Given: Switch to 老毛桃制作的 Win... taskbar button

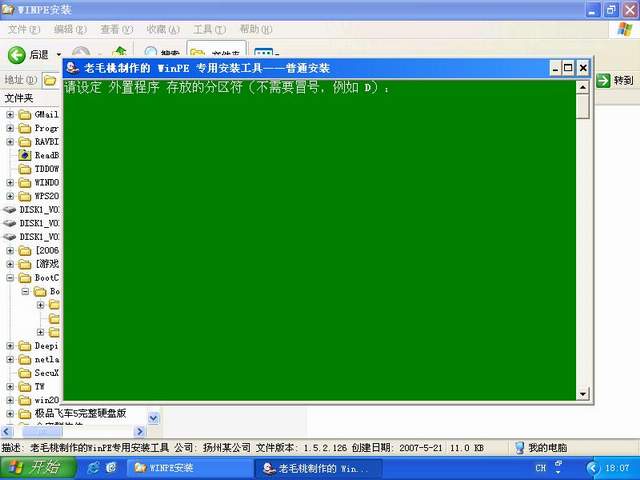Looking at the screenshot, I should click(318, 468).
